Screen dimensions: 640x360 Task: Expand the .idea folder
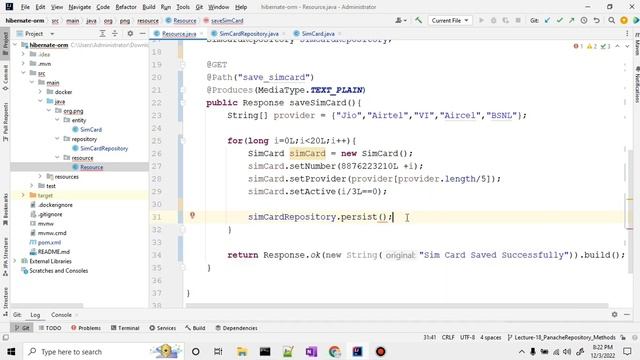click(x=23, y=54)
